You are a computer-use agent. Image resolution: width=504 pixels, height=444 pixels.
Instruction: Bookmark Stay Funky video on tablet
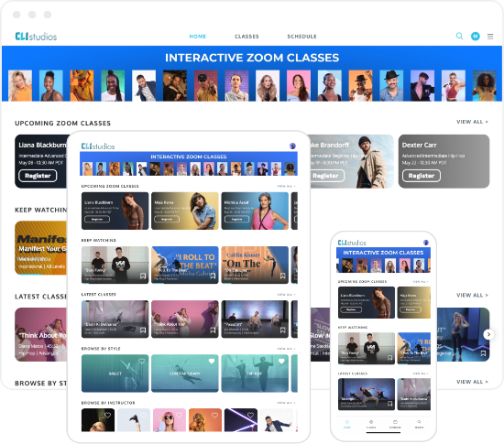coord(143,276)
